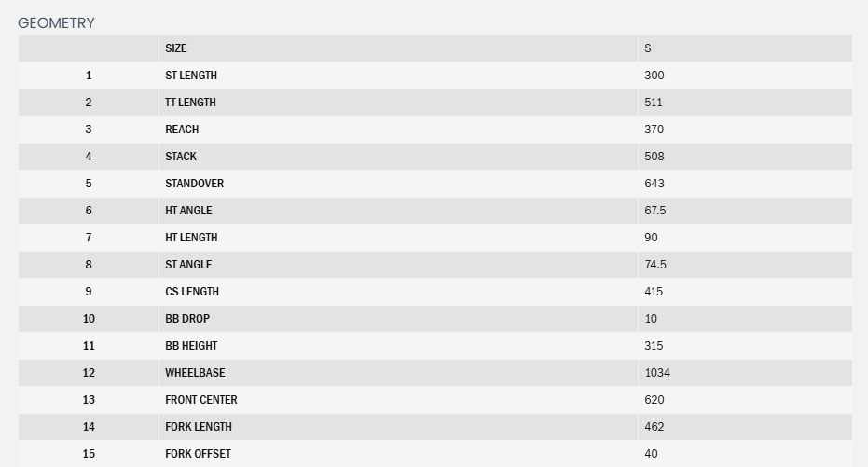Click row number 1 in the table
Screen dimensions: 868x467
(89, 76)
